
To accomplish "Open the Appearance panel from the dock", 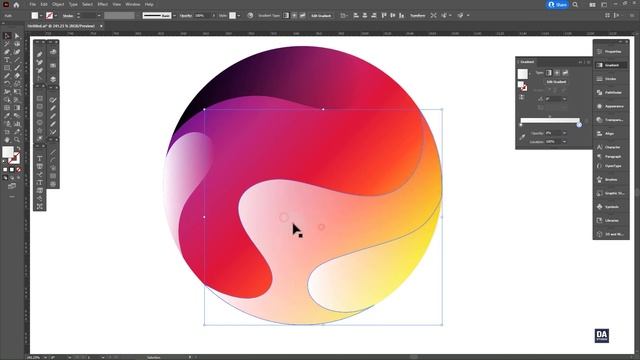I will (x=610, y=106).
